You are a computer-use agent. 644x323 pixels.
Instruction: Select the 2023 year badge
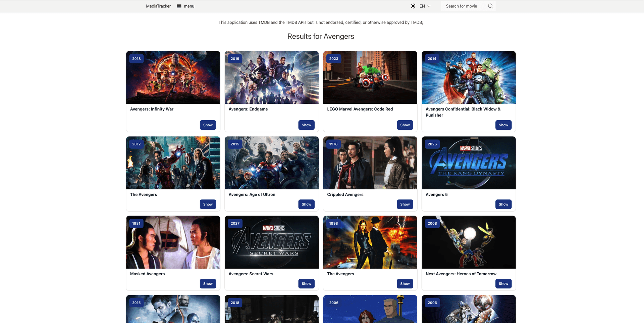pos(334,59)
